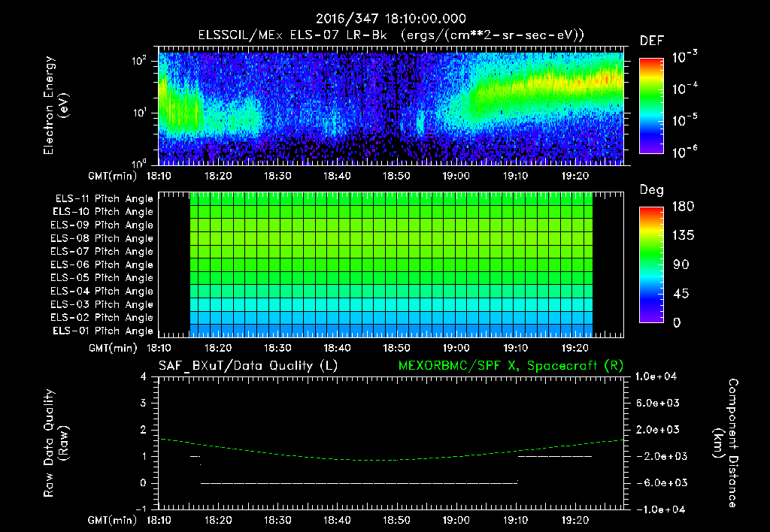Click the ELS-10 Pitch Angle label
The height and width of the screenshot is (532, 770).
103,212
